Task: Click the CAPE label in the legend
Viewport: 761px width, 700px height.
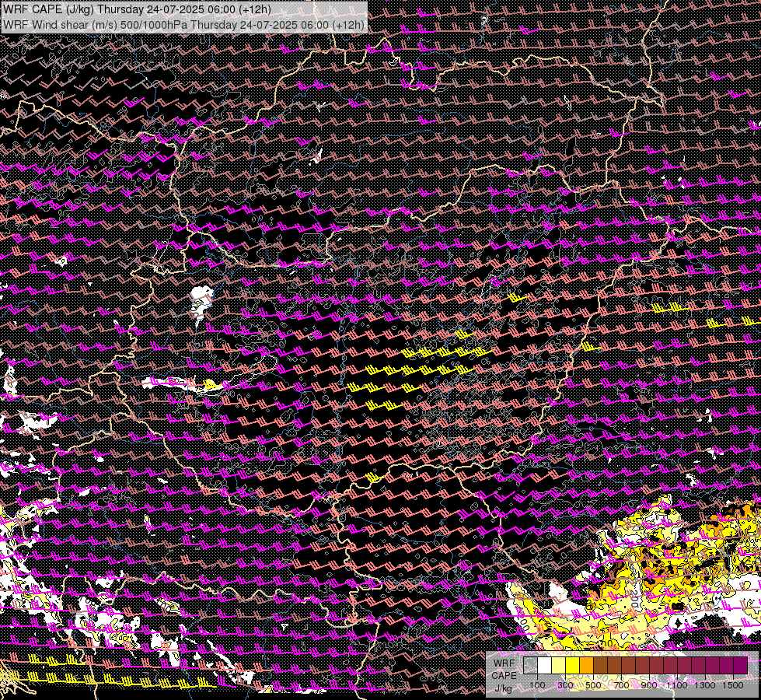Action: (x=504, y=676)
